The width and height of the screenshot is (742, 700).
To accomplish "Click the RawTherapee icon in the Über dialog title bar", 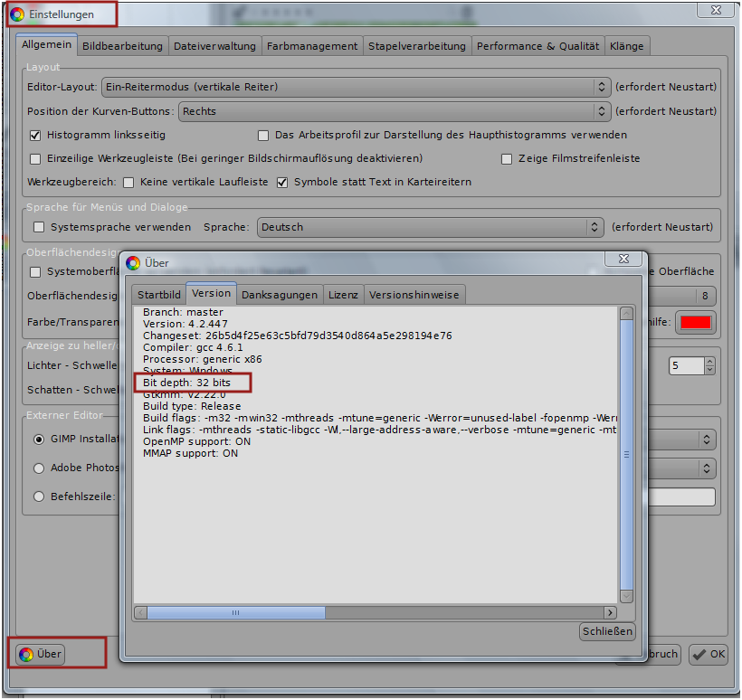I will [133, 263].
